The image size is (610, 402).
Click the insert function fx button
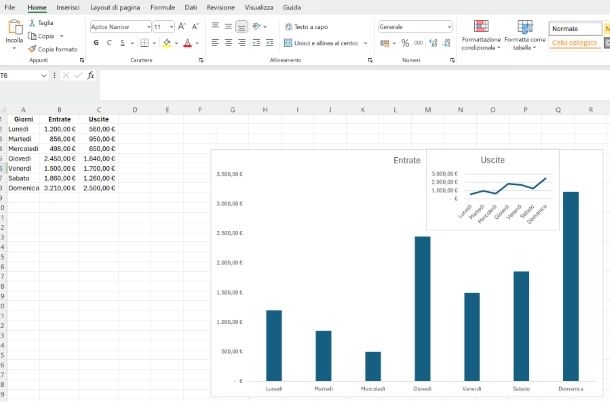pos(91,75)
